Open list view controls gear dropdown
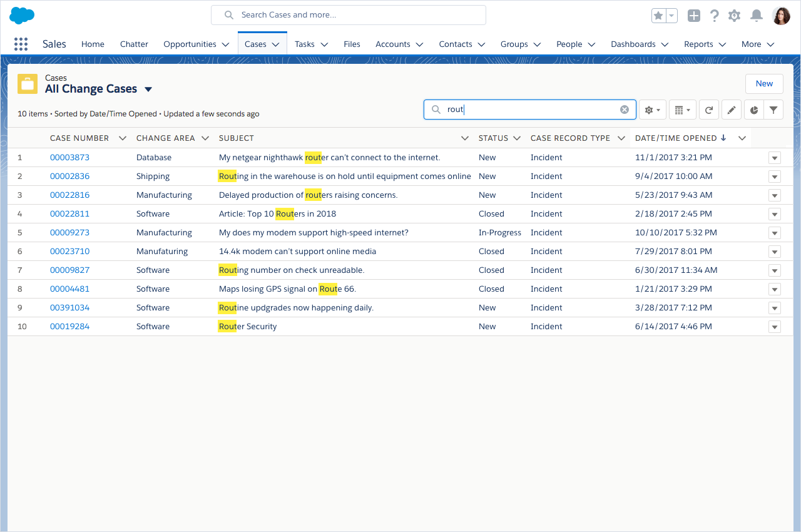 click(x=652, y=110)
